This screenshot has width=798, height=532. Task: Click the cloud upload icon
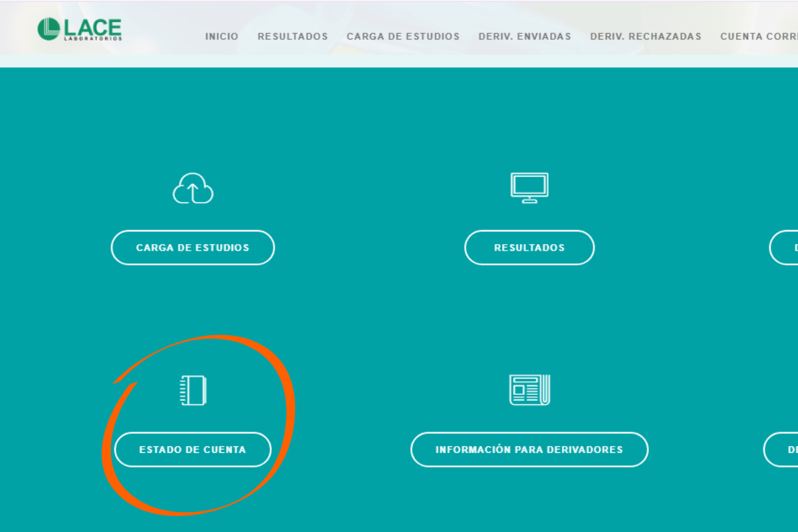pyautogui.click(x=193, y=189)
